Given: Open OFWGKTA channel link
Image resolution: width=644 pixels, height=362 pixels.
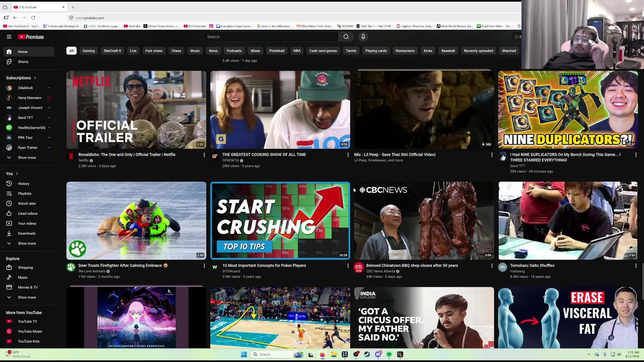Looking at the screenshot, I should pyautogui.click(x=230, y=160).
